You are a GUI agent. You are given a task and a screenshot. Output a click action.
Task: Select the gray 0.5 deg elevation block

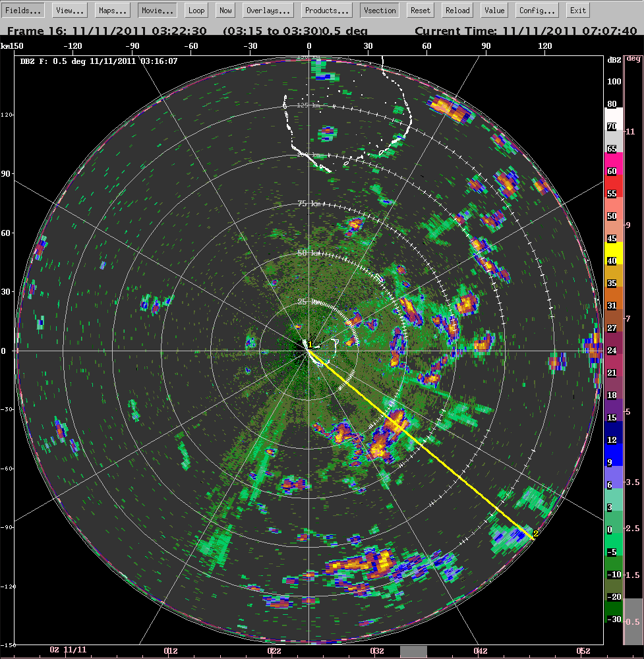pyautogui.click(x=633, y=621)
